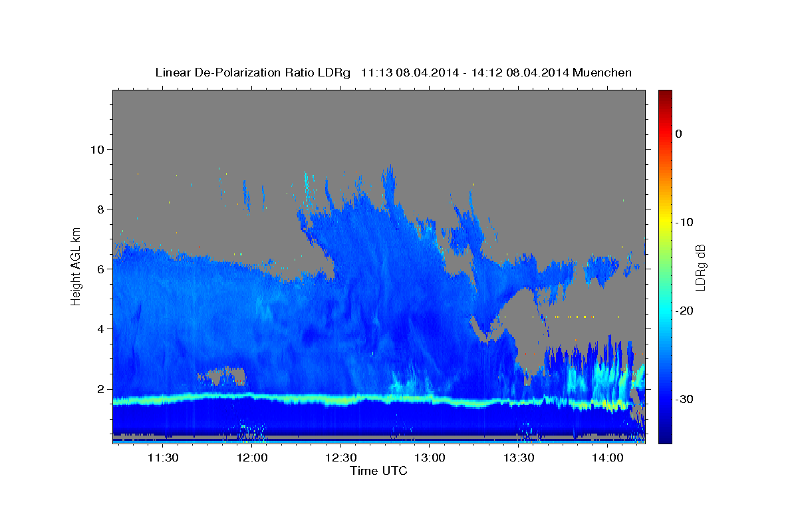Click the plot title 'Linear De-Polarization Ratio LDRg'

tap(253, 72)
